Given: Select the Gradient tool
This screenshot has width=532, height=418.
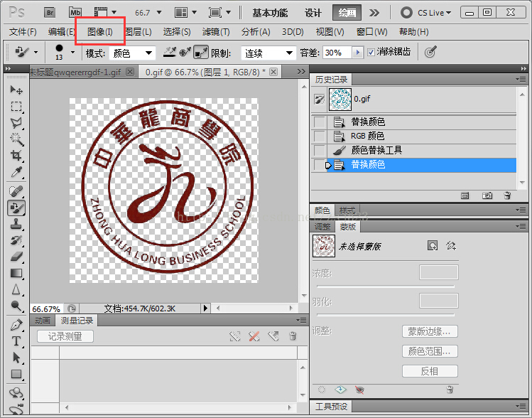Looking at the screenshot, I should 16,274.
